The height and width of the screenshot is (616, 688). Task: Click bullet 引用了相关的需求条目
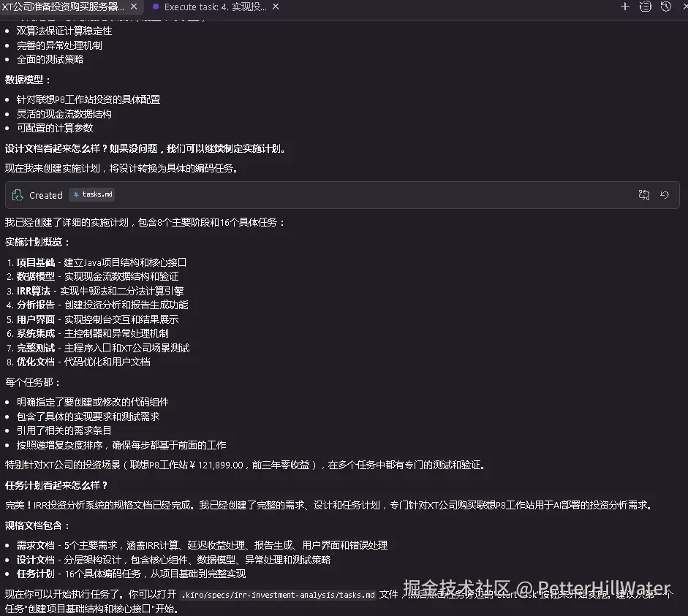tap(64, 430)
